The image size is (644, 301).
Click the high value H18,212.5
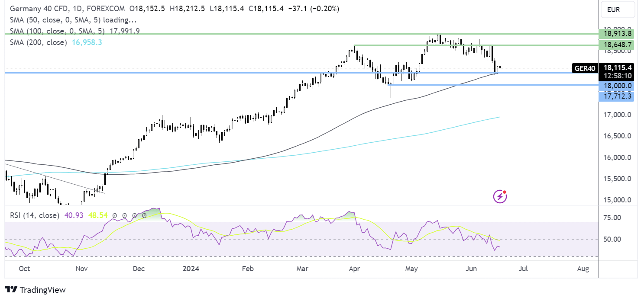[x=187, y=9]
